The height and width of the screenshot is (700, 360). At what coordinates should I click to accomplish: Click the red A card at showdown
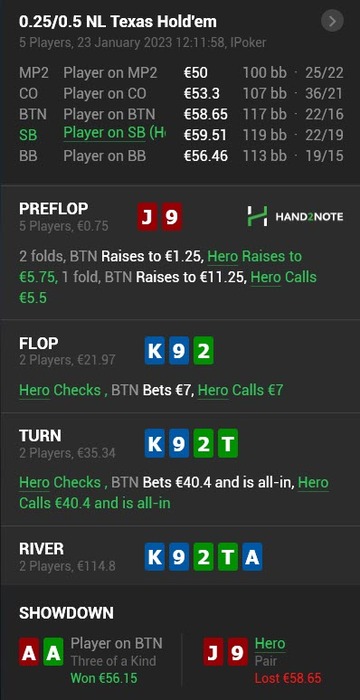pos(29,653)
